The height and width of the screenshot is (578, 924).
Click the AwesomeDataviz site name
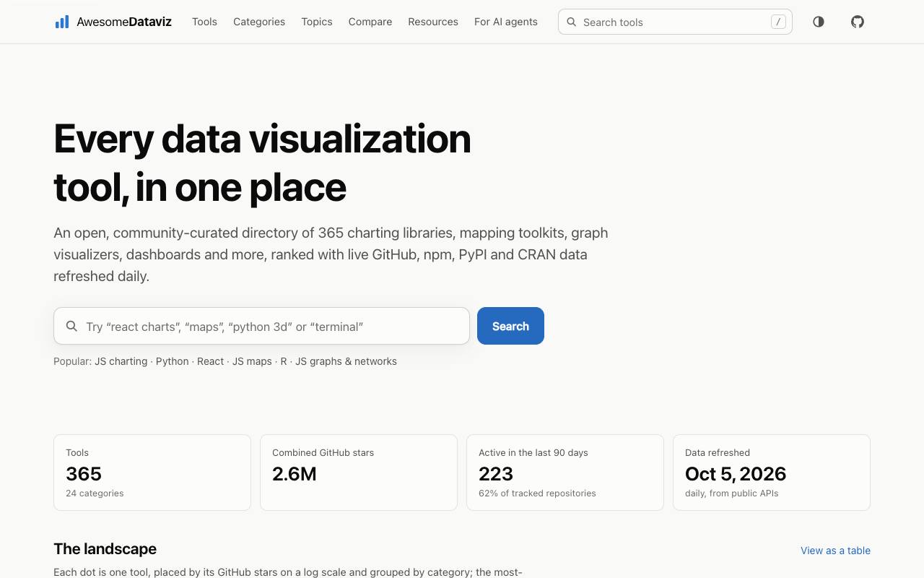(x=124, y=22)
